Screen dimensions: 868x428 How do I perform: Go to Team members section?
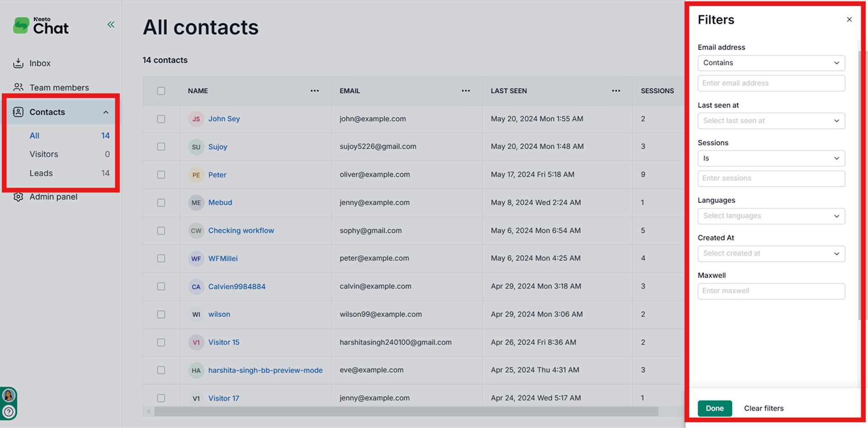click(x=59, y=87)
